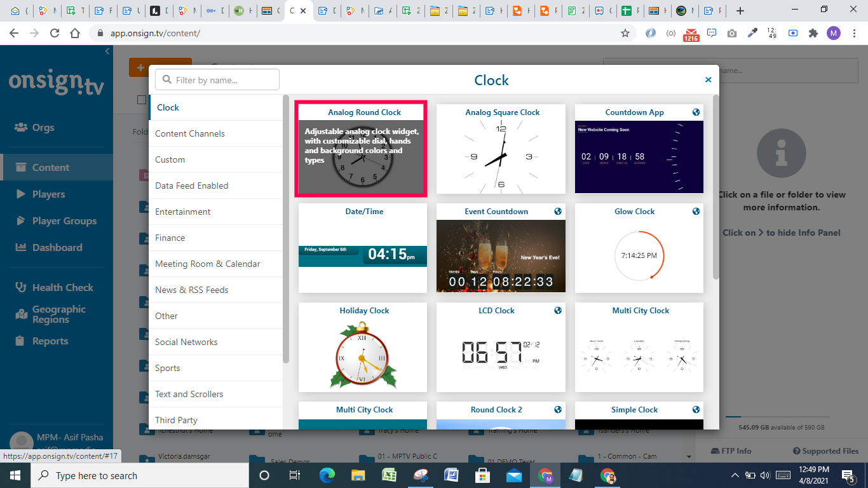Select the Data Feed Enabled category
The width and height of the screenshot is (868, 488).
[x=216, y=186]
